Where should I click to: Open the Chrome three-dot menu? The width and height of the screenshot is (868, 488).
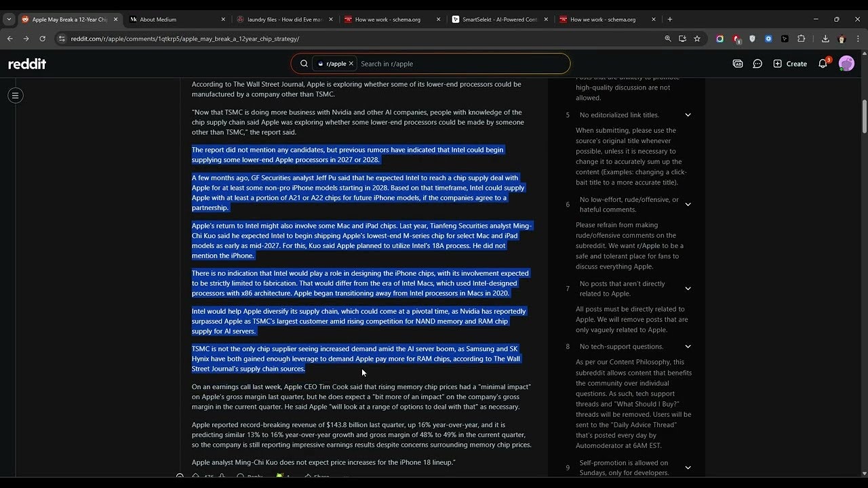(x=858, y=39)
